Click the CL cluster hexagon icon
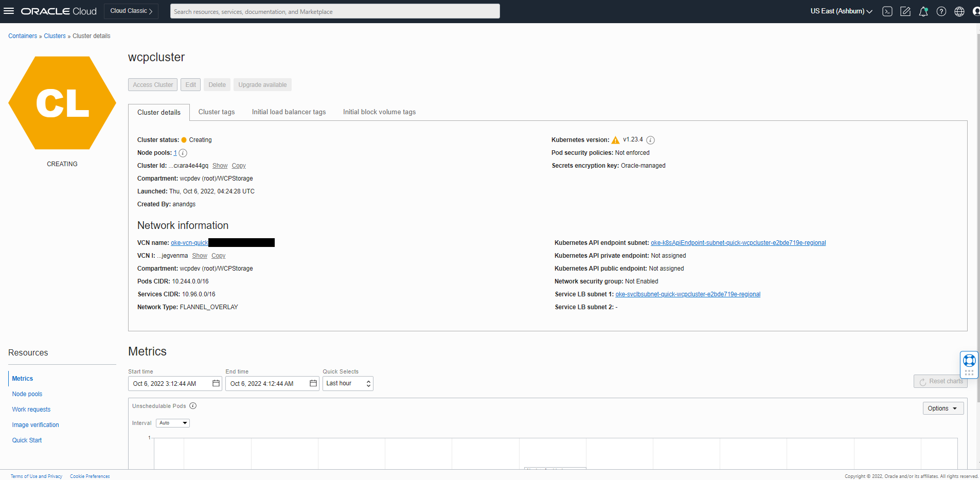The image size is (980, 480). point(62,103)
